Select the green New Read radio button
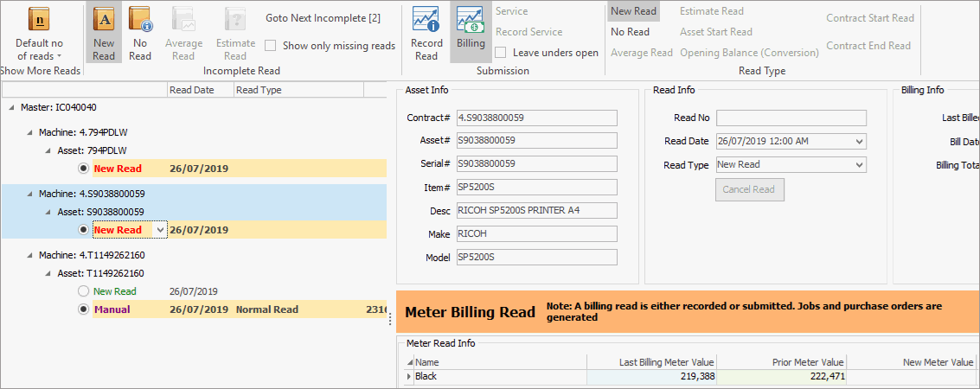 (x=83, y=291)
